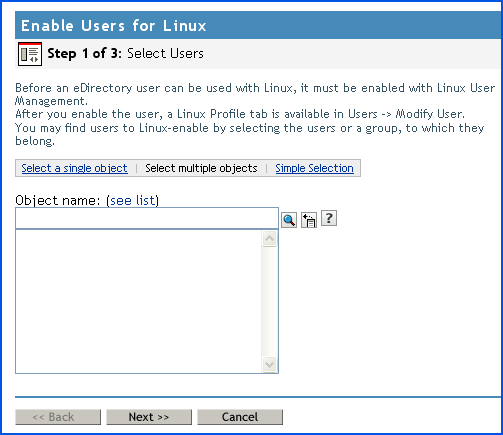Image resolution: width=503 pixels, height=435 pixels.
Task: Click the list box vertical scrollbar track
Action: point(269,302)
